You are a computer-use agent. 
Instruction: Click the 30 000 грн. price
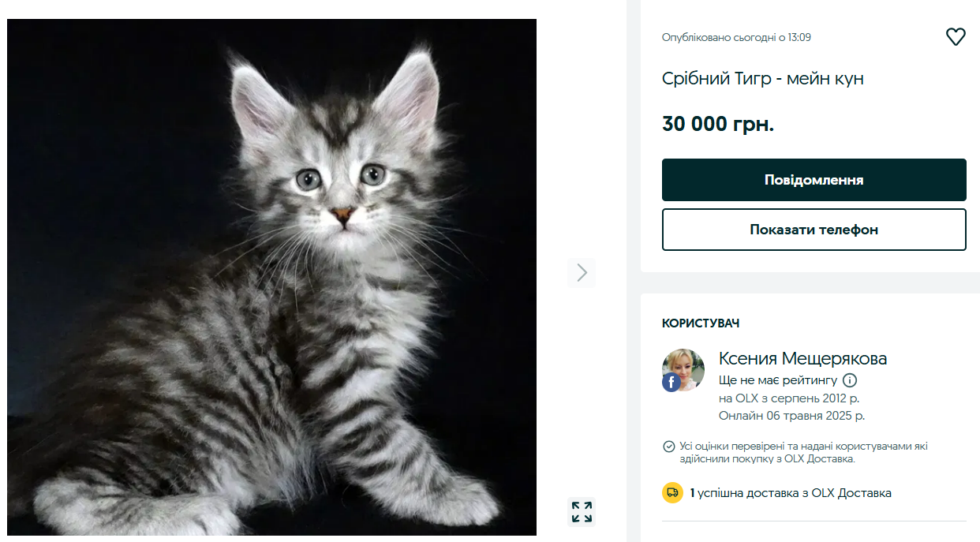pos(718,124)
